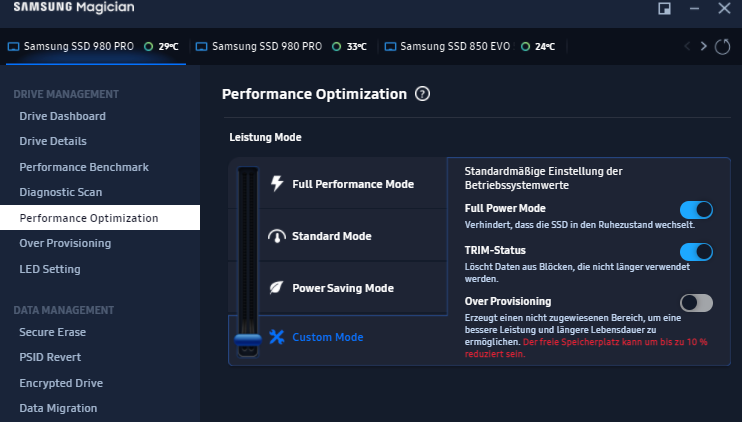
Task: Open LED Setting
Action: click(x=50, y=269)
